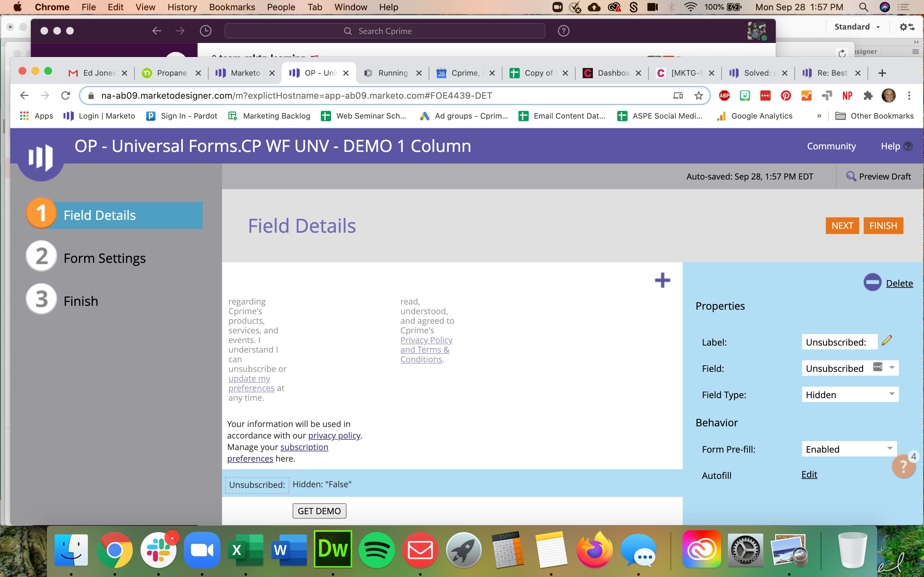Open Spotify from the dock
This screenshot has height=577, width=924.
pyautogui.click(x=376, y=550)
